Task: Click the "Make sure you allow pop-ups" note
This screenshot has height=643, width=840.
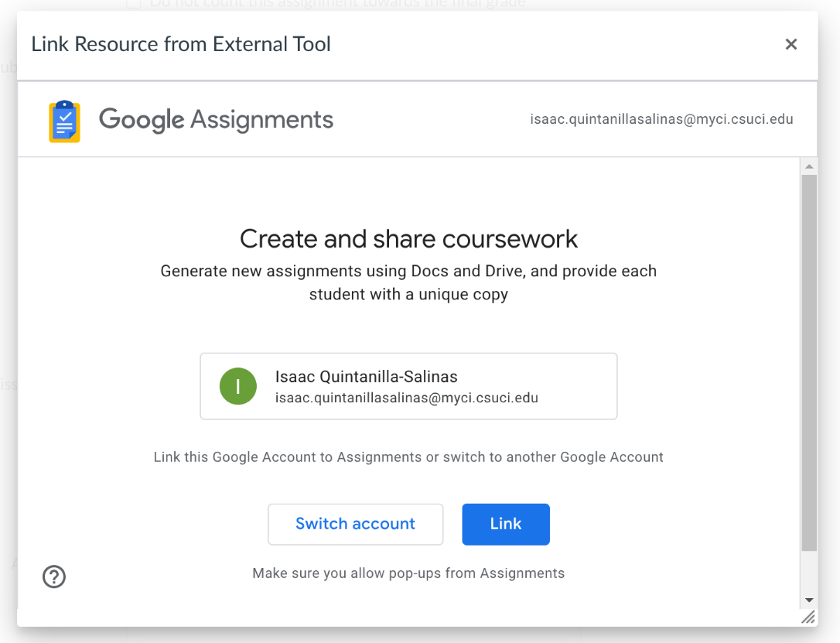Action: point(408,573)
